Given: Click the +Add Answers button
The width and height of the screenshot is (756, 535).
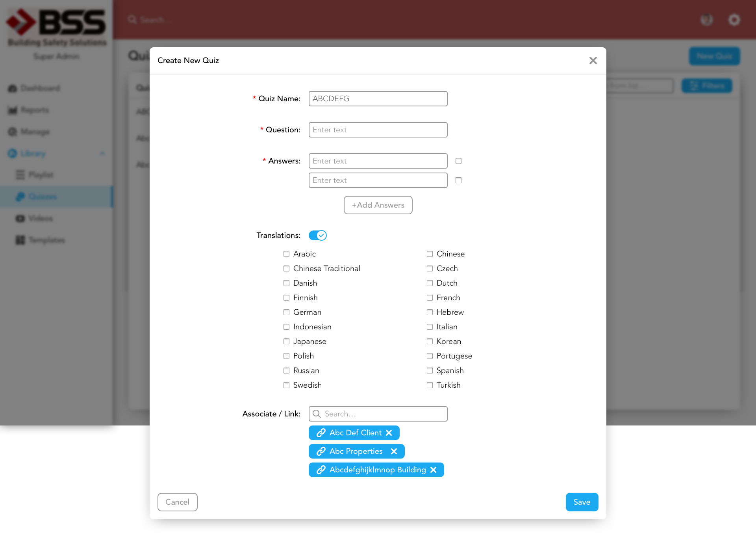Looking at the screenshot, I should pyautogui.click(x=378, y=205).
